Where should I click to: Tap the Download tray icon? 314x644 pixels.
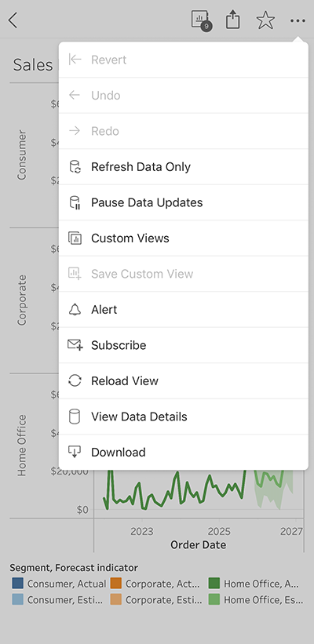(75, 452)
